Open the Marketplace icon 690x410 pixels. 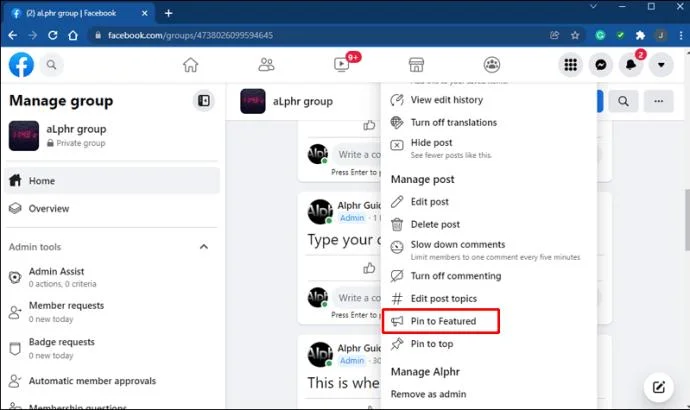click(416, 65)
